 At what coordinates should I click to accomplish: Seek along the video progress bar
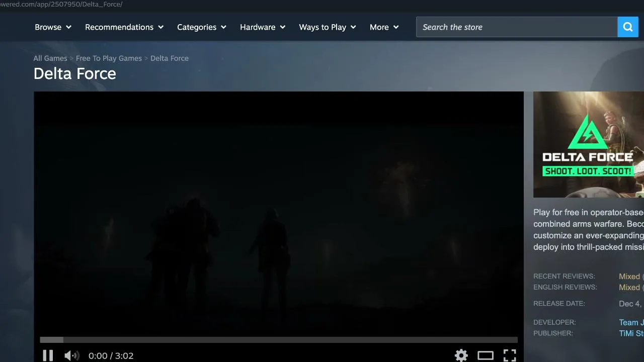pyautogui.click(x=279, y=340)
